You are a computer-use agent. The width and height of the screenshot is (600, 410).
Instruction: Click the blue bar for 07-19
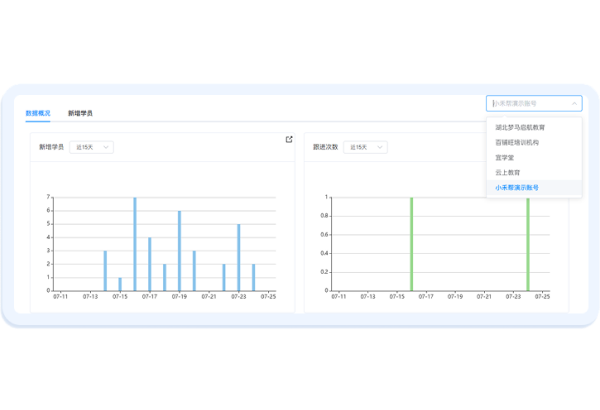179,251
